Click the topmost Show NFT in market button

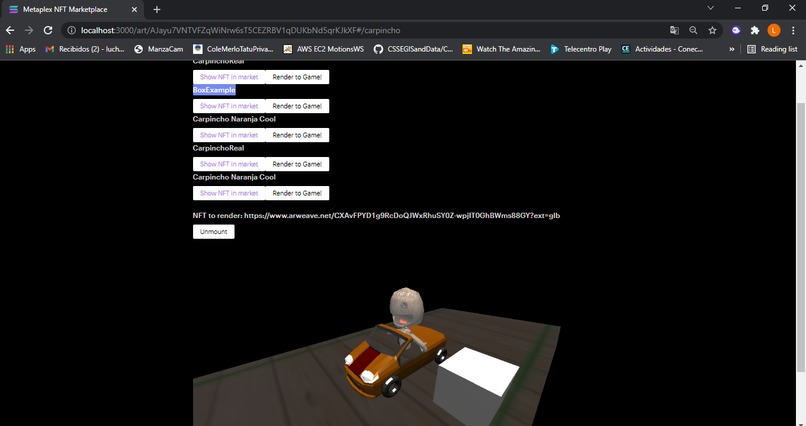(229, 77)
